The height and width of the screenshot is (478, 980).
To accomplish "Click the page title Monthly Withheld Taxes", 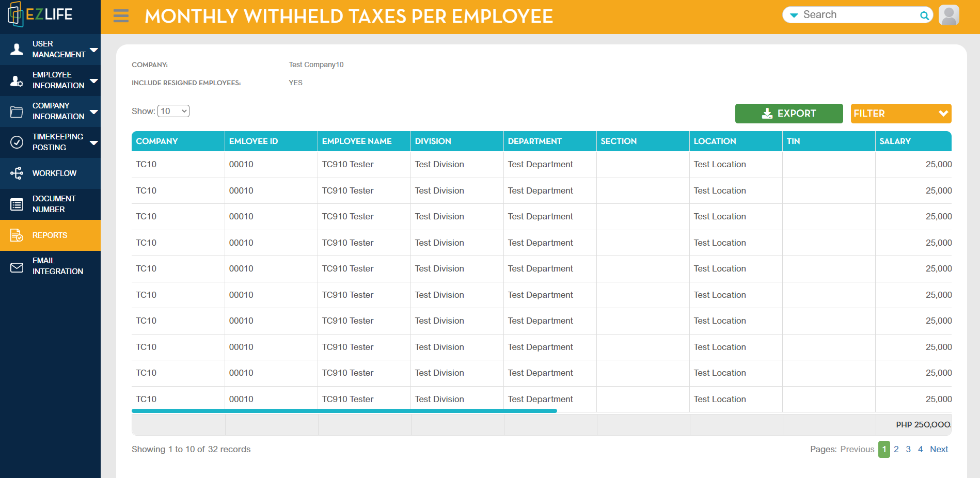I will 349,16.
